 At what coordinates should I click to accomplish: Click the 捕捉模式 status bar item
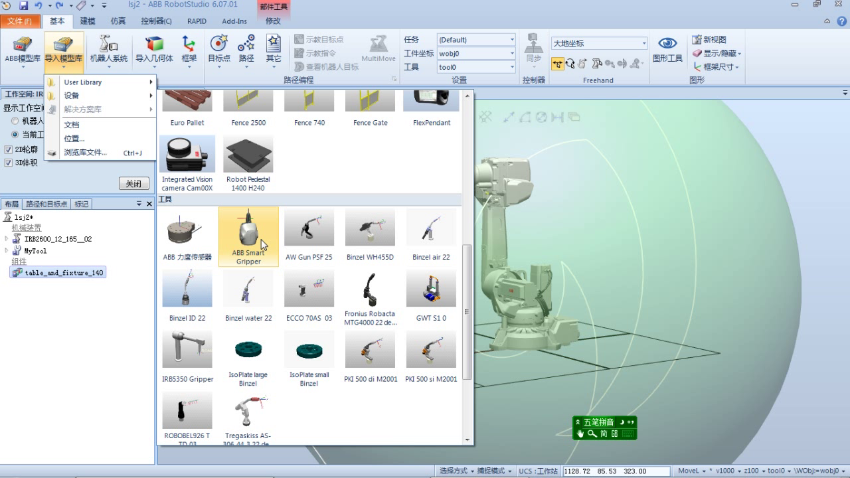(x=493, y=470)
